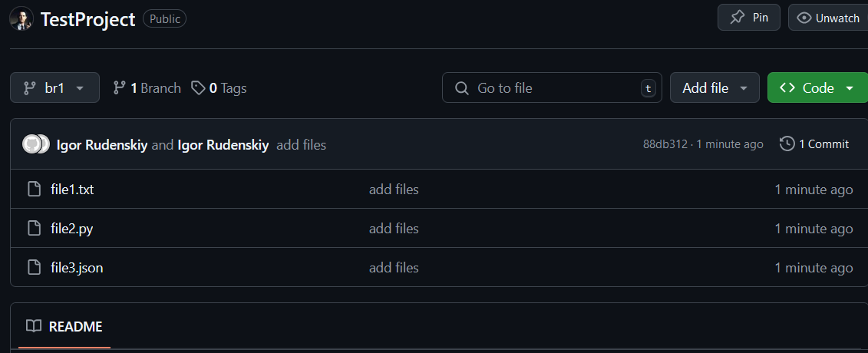The height and width of the screenshot is (353, 868).
Task: Click the file icon next to file3.json
Action: pyautogui.click(x=35, y=268)
